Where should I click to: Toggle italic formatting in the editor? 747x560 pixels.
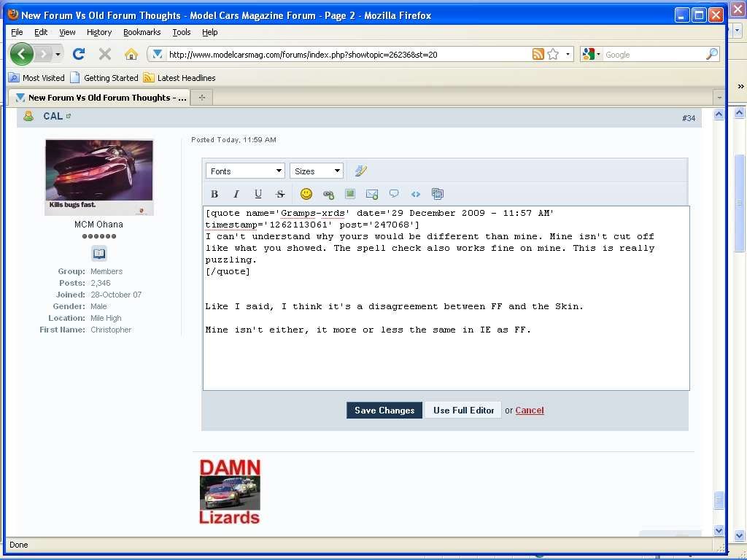(236, 194)
